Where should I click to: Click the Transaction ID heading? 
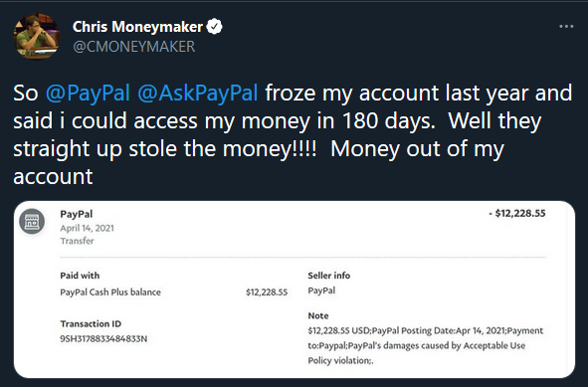pos(91,323)
